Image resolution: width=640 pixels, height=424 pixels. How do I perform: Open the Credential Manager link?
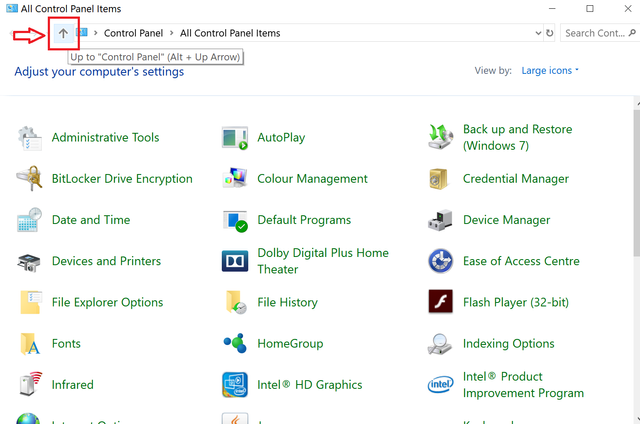click(x=515, y=179)
